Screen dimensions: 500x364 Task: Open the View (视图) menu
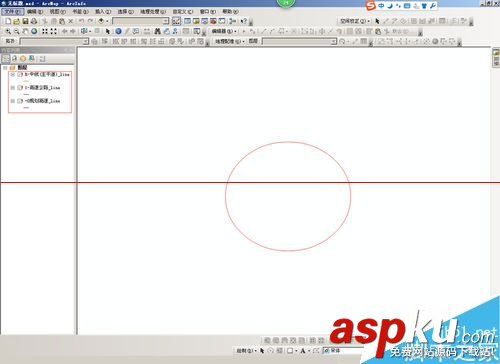tap(58, 11)
